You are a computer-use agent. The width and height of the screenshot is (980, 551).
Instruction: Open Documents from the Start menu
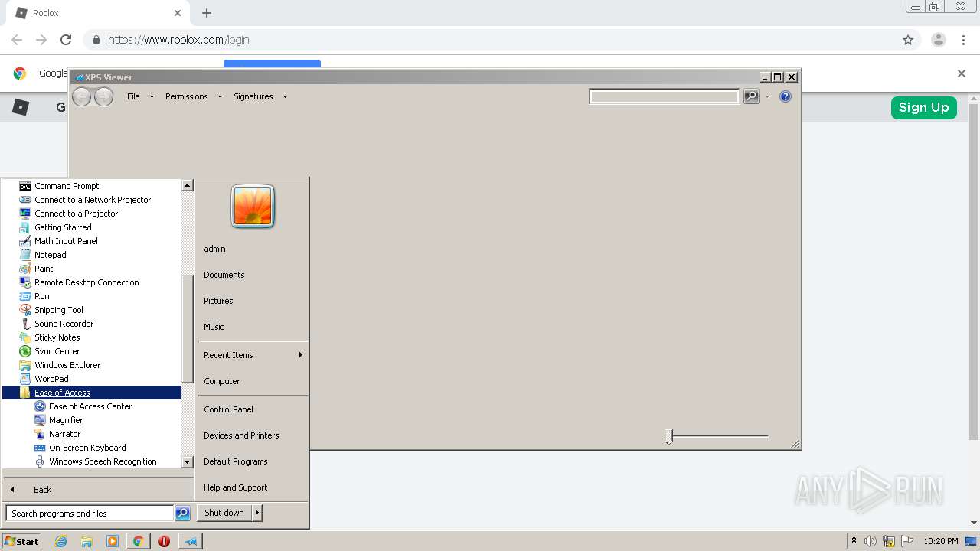(224, 275)
